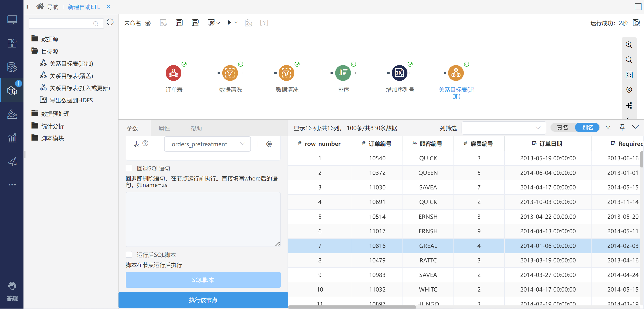Switch to the 参数 tab
Viewport: 644px width, 309px height.
click(132, 128)
